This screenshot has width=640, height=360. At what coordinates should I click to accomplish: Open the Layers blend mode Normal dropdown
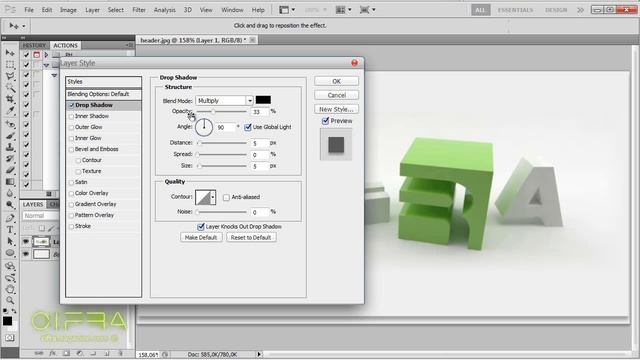pyautogui.click(x=41, y=216)
